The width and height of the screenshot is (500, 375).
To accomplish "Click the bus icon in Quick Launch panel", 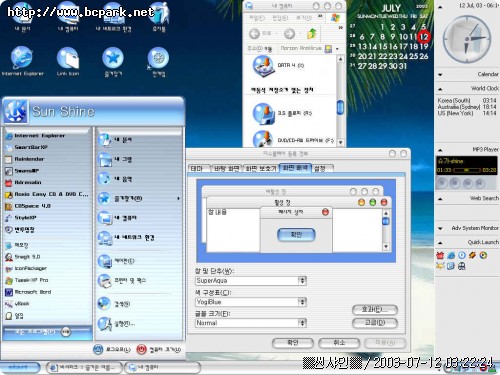I will [x=462, y=266].
